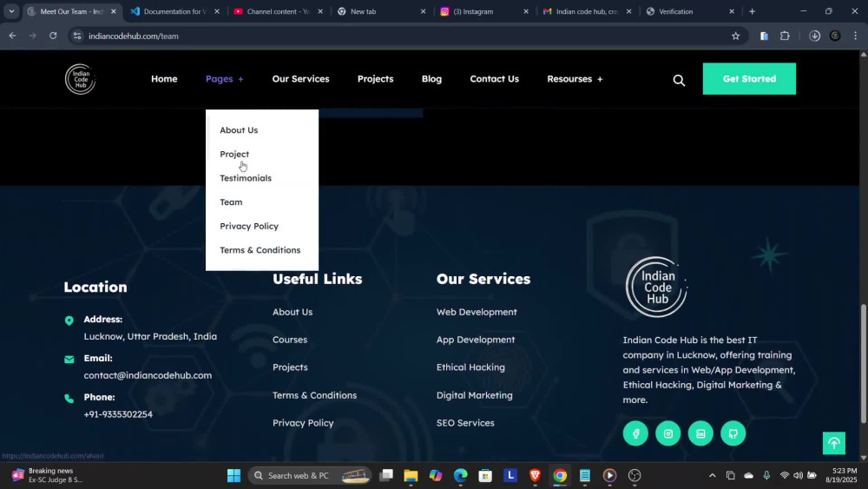Switch to the Documentation for VS Code tab

pos(174,11)
